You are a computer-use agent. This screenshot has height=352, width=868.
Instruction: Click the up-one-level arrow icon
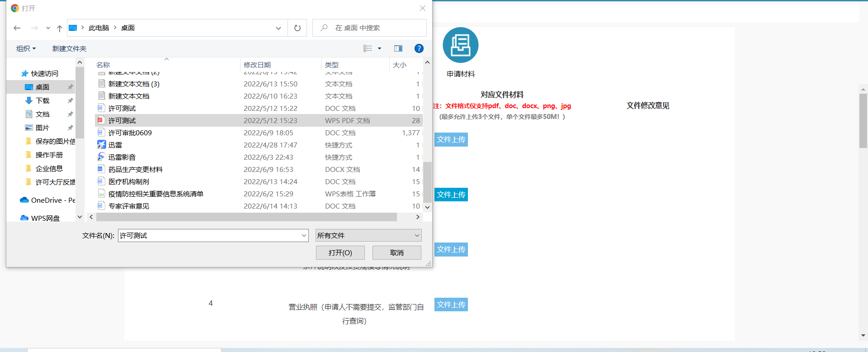point(59,28)
